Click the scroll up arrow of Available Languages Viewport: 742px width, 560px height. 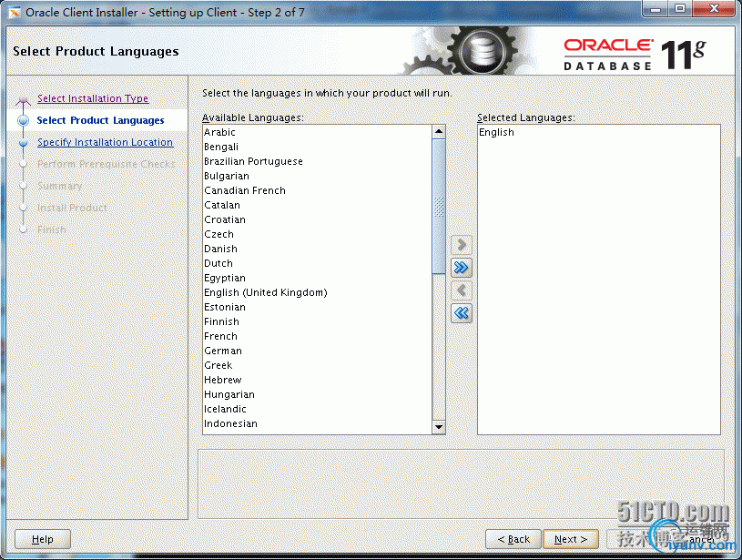click(x=439, y=131)
